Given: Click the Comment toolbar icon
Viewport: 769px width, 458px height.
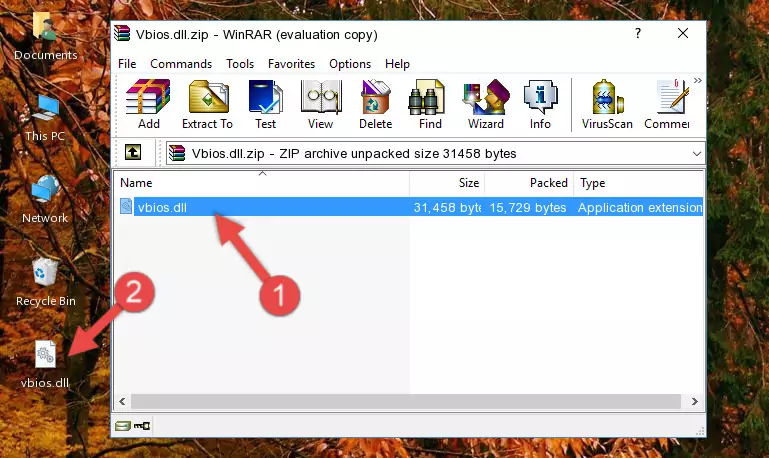Looking at the screenshot, I should (667, 104).
